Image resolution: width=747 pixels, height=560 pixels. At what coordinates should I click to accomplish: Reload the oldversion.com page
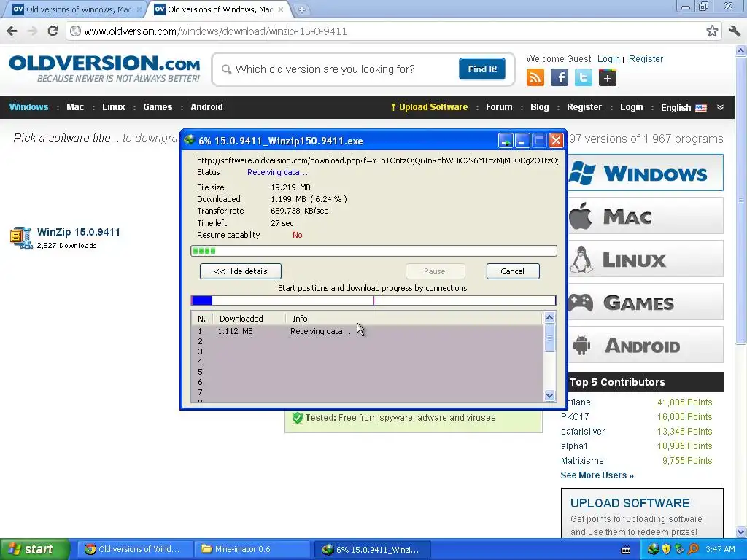tap(53, 31)
